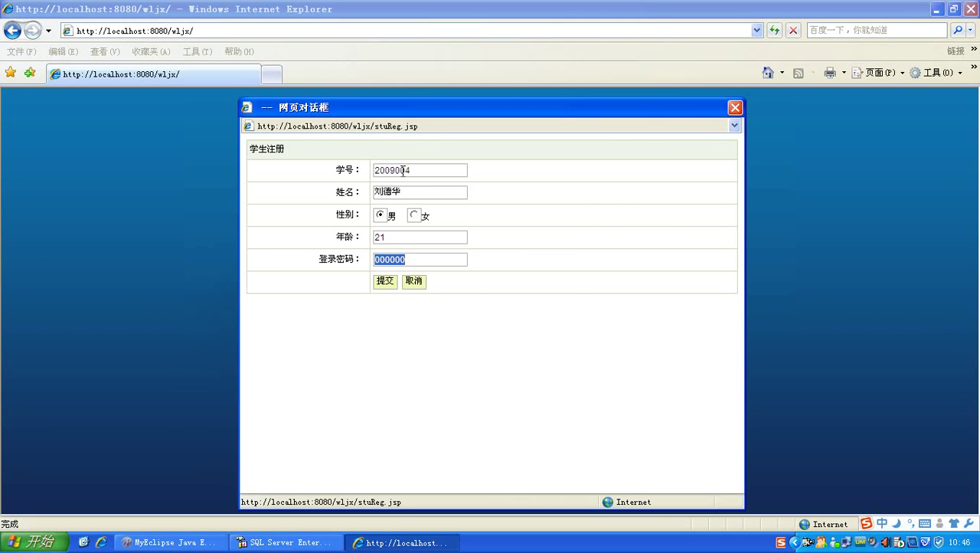Image resolution: width=980 pixels, height=553 pixels.
Task: Open recent pages dropdown beside forward button
Action: [48, 31]
